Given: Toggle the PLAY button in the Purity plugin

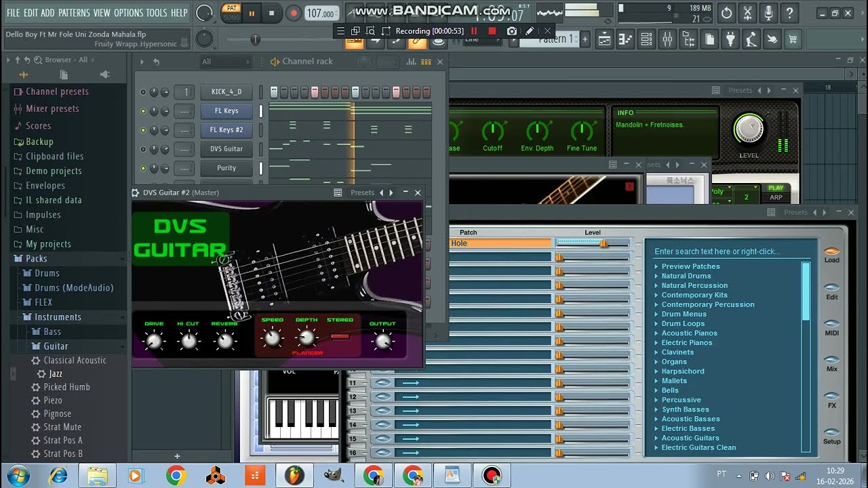Looking at the screenshot, I should [776, 188].
